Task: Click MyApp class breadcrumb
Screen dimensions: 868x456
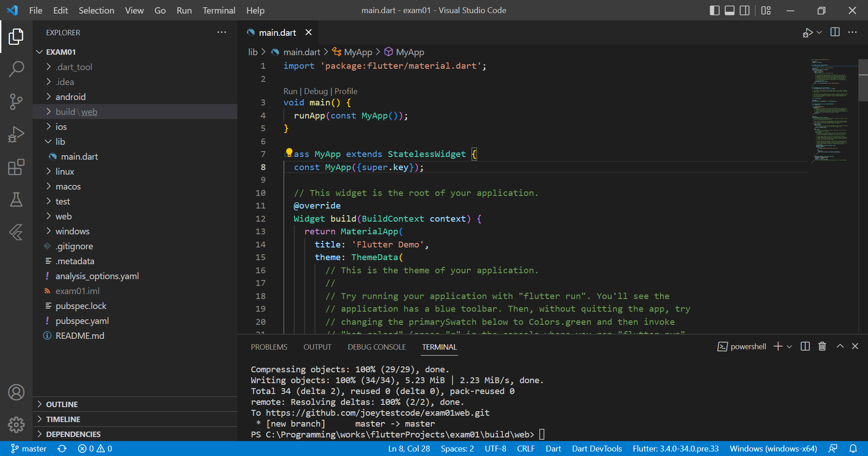Action: (352, 52)
